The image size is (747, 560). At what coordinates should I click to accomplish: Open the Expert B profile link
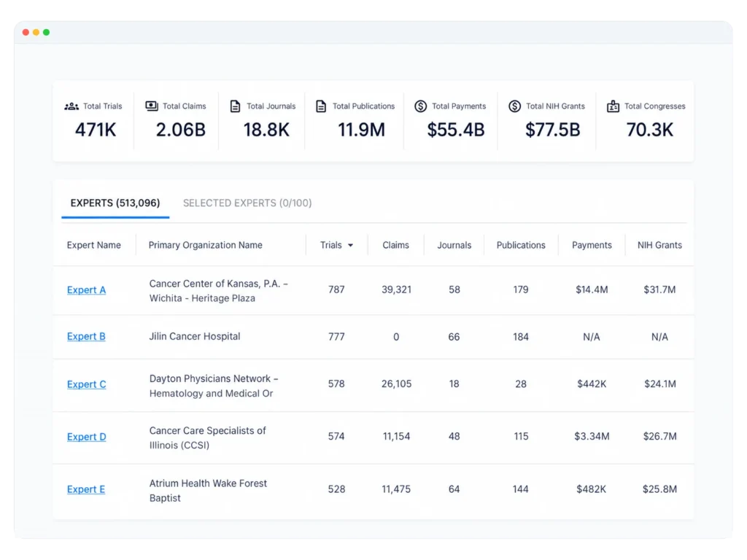coord(86,336)
